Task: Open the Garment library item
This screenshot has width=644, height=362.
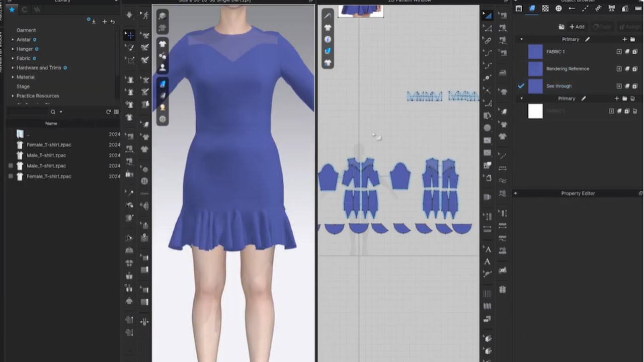Action: tap(26, 30)
